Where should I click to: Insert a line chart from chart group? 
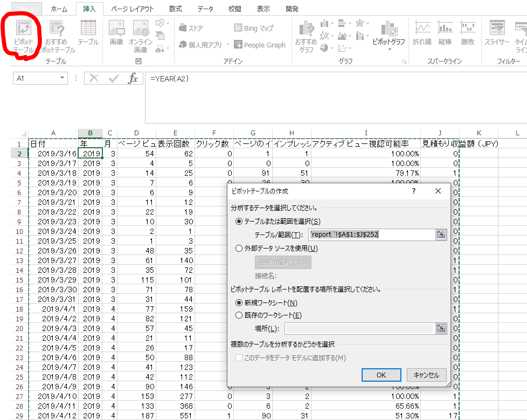tap(324, 36)
